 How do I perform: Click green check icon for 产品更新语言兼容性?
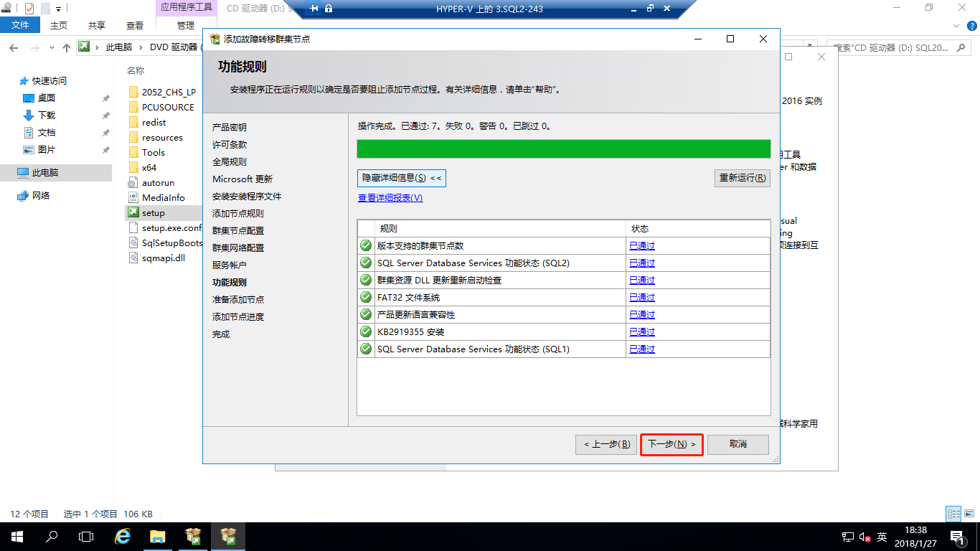click(x=366, y=315)
